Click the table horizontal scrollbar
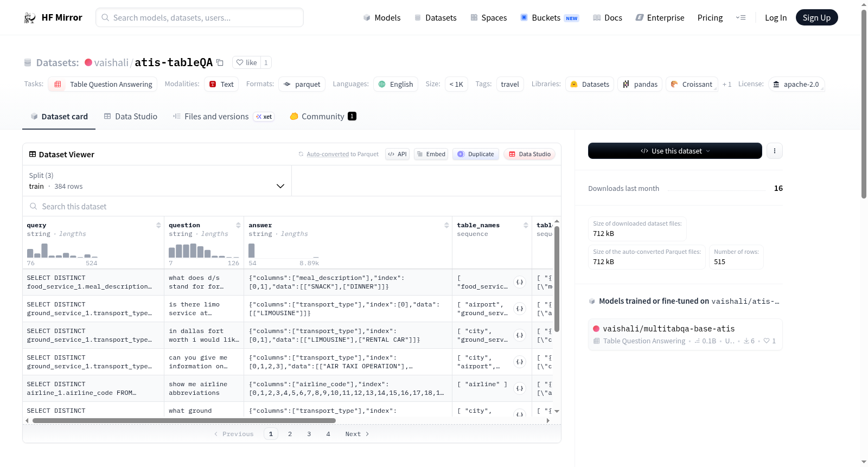The image size is (868, 467). 184,420
